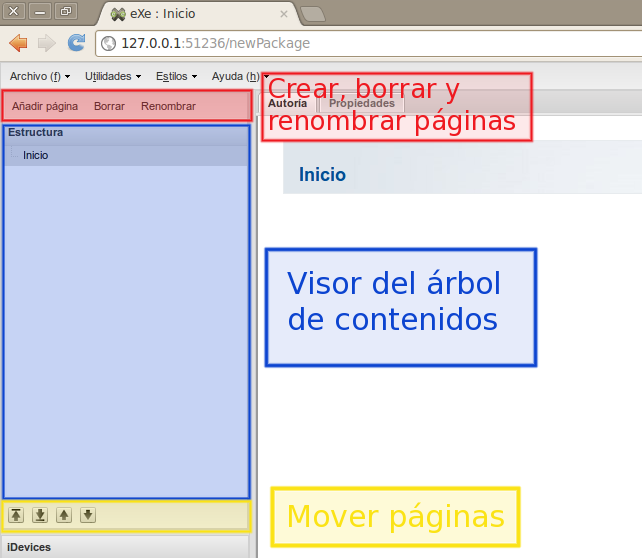Reload the page with the refresh icon

point(76,43)
